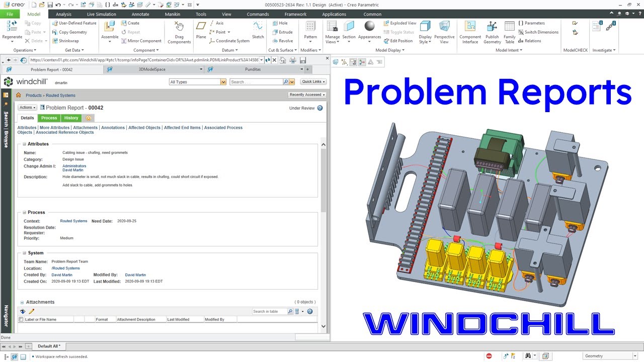Tick the Label or File Name header checkbox
Viewport: 644px width, 362px height.
21,320
